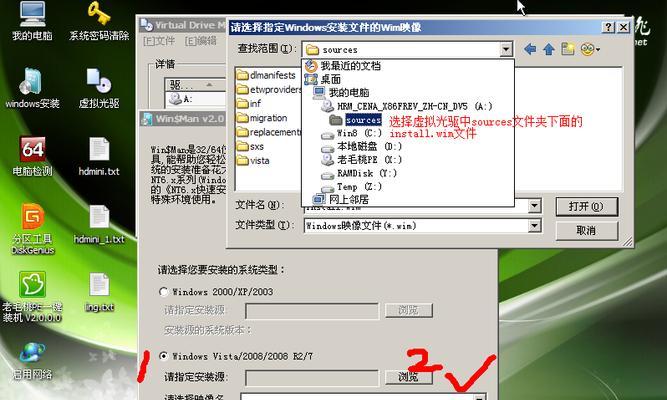The height and width of the screenshot is (400, 667).
Task: Open ling.txt file on desktop
Action: coord(99,292)
